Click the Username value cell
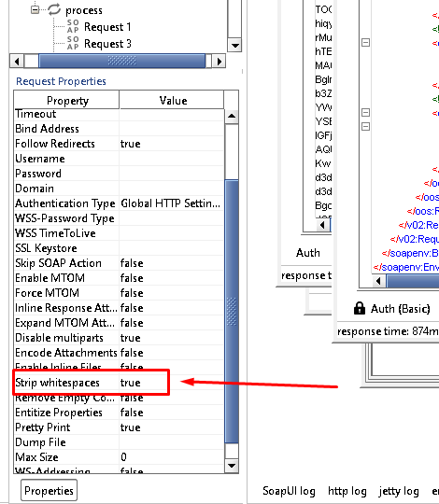Image resolution: width=439 pixels, height=504 pixels. [x=171, y=159]
